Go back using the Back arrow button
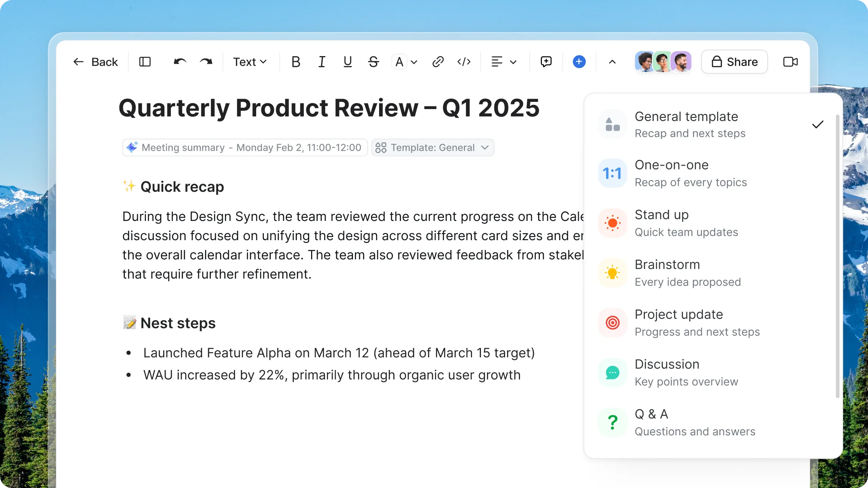Image resolution: width=868 pixels, height=488 pixels. [95, 62]
